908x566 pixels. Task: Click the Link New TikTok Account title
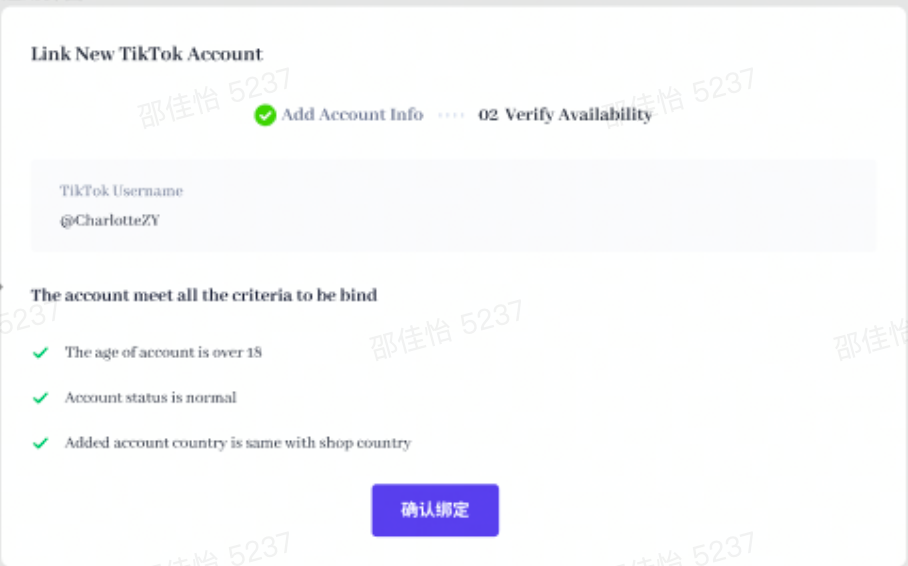coord(147,54)
